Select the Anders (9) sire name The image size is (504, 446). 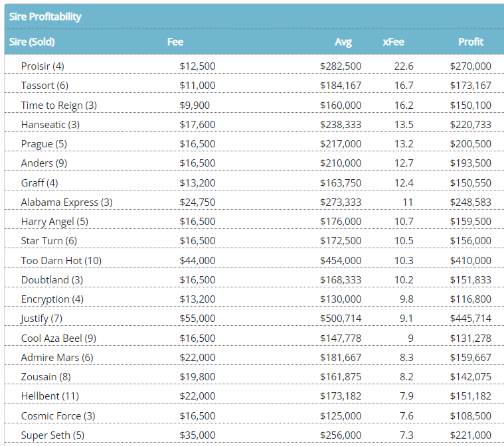(x=44, y=163)
